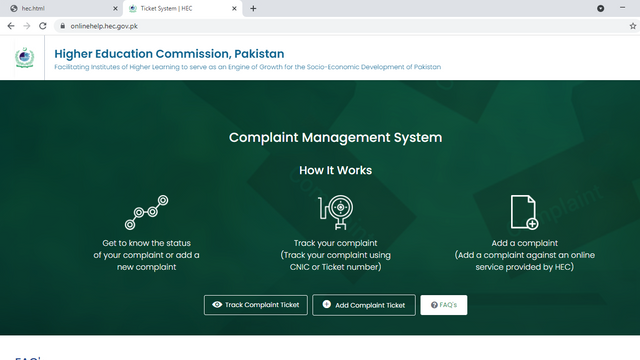Go back using the browser back arrow
Screen dimensions: 640x360
(x=11, y=26)
